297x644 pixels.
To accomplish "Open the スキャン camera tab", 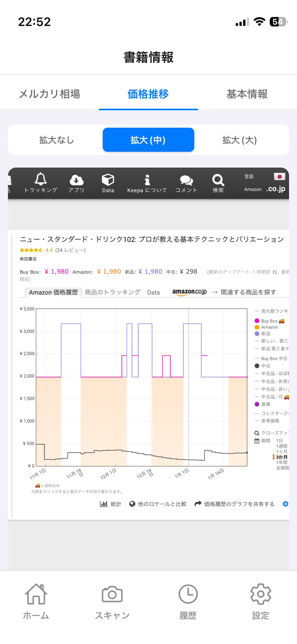I will pos(112,602).
